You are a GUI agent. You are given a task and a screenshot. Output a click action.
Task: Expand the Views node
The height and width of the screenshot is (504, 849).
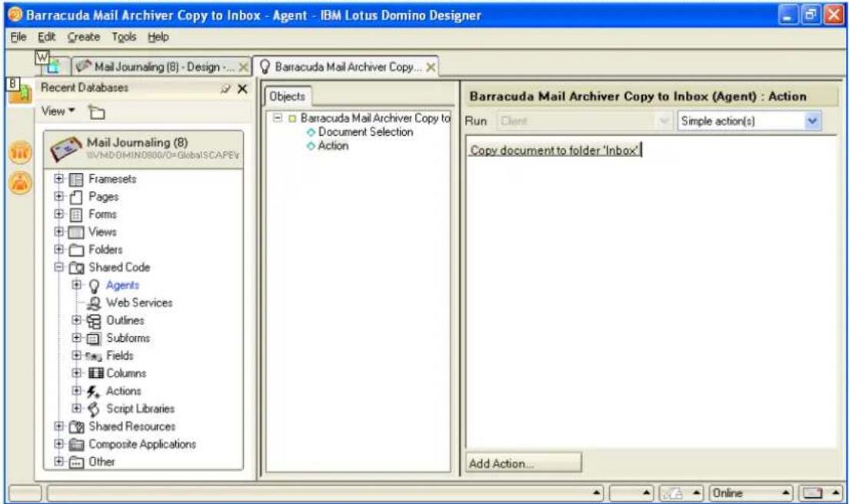tap(59, 231)
